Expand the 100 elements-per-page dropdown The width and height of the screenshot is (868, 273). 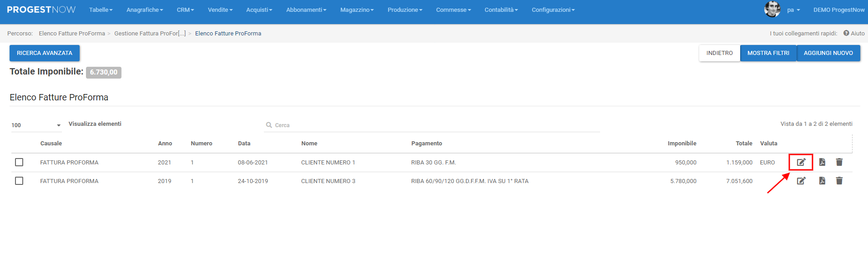(36, 125)
